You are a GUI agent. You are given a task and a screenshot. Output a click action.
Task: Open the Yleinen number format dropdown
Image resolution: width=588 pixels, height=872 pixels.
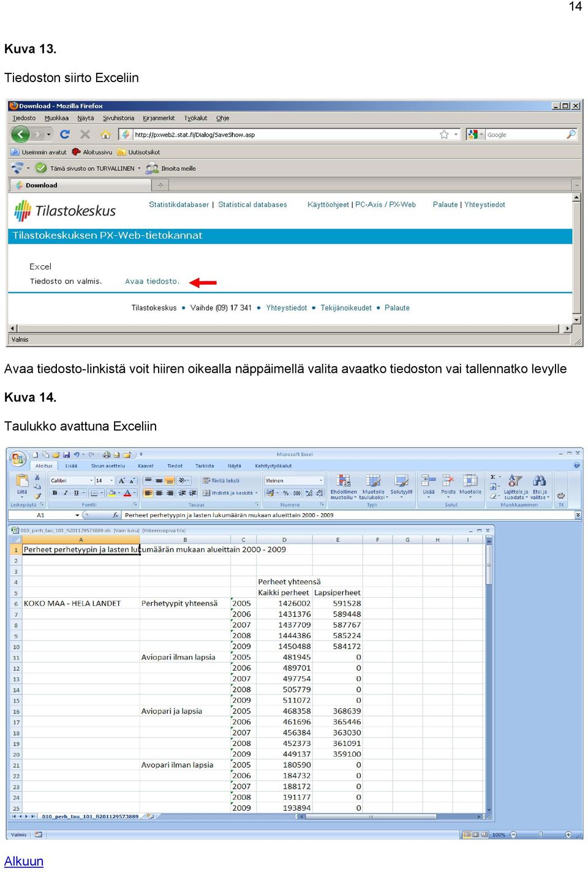pyautogui.click(x=321, y=481)
